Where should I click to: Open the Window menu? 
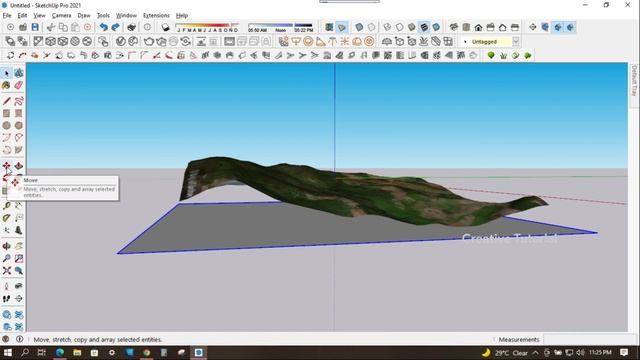tap(126, 16)
